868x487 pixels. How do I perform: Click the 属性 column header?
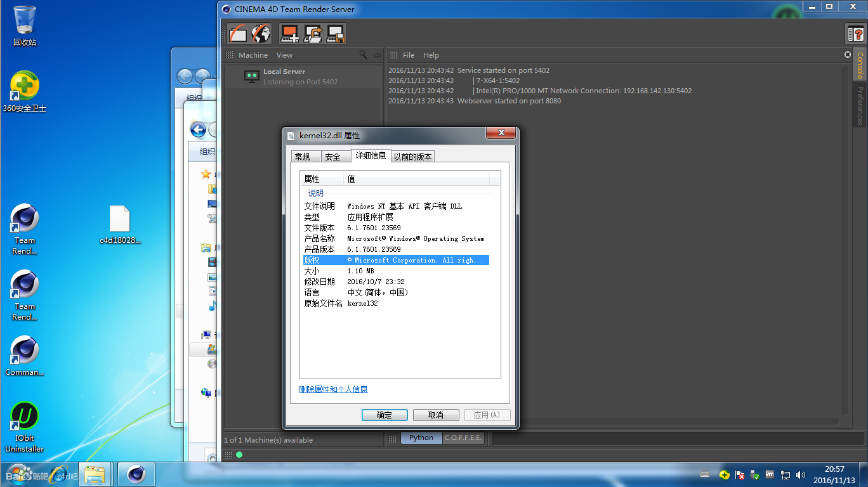pyautogui.click(x=322, y=179)
